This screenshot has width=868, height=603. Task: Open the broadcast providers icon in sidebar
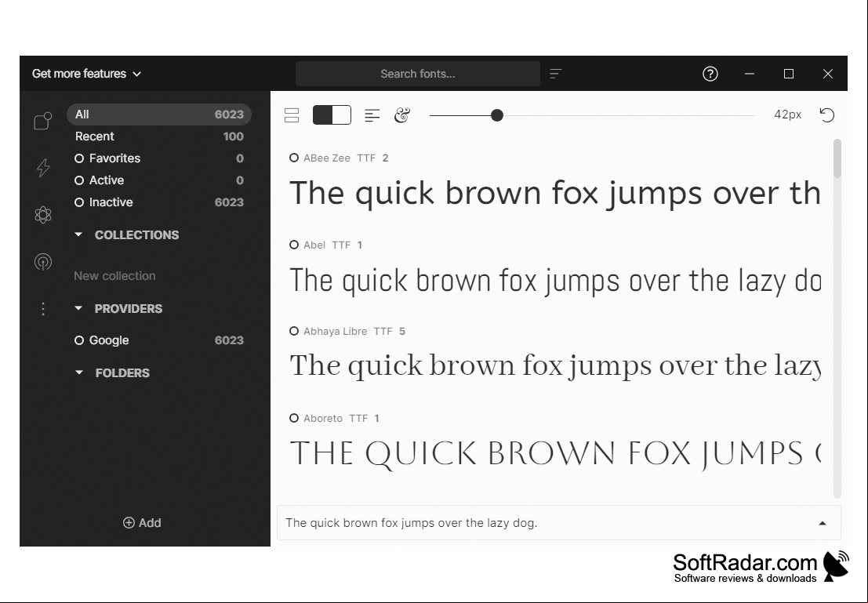43,261
